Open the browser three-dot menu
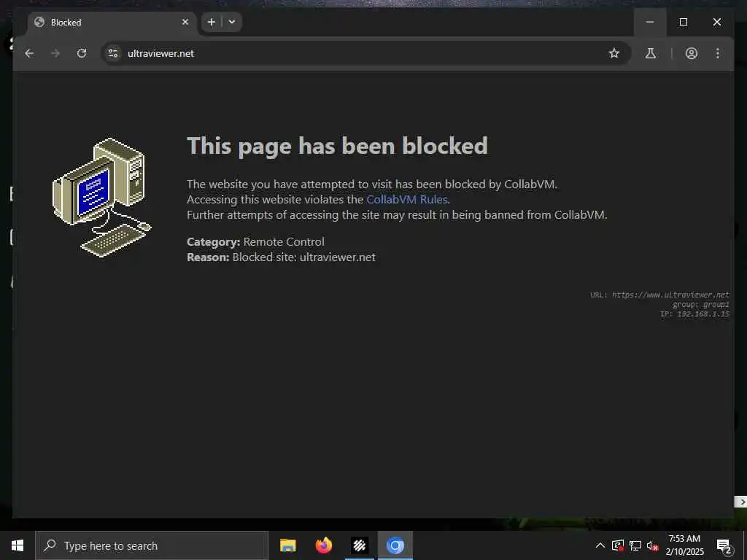747x560 pixels. (x=718, y=53)
